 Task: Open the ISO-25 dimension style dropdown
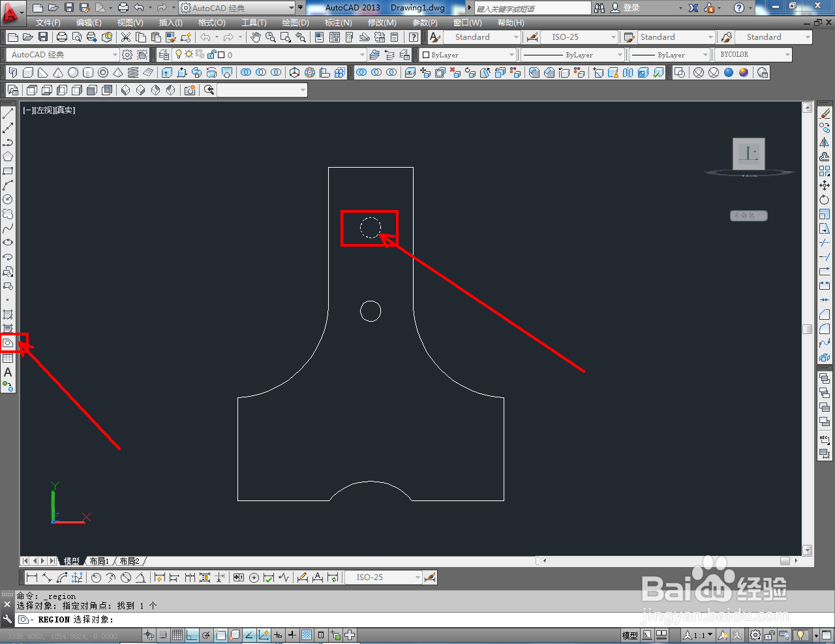click(x=579, y=37)
